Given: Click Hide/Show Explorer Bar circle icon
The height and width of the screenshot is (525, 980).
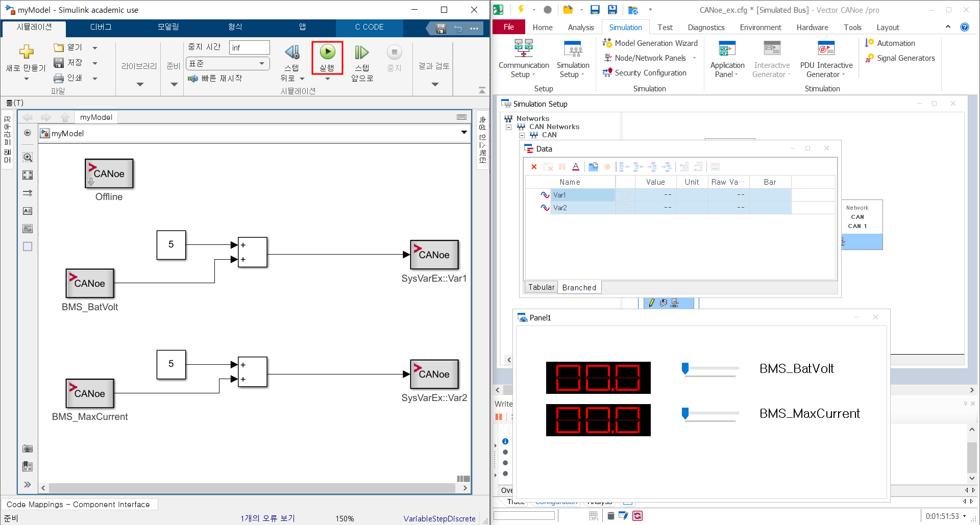Looking at the screenshot, I should pos(28,133).
